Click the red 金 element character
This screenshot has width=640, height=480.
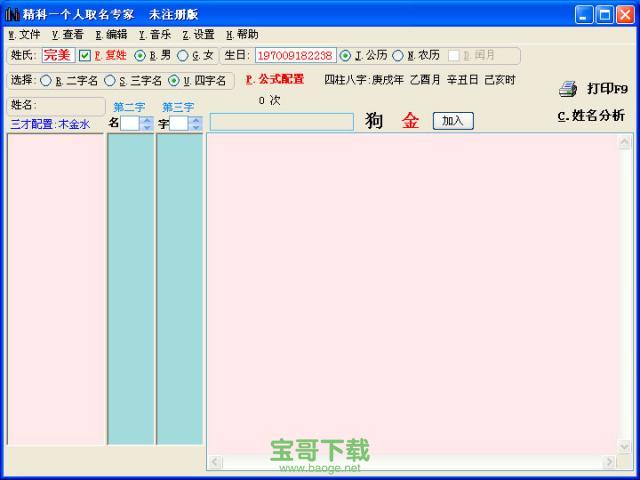[410, 121]
